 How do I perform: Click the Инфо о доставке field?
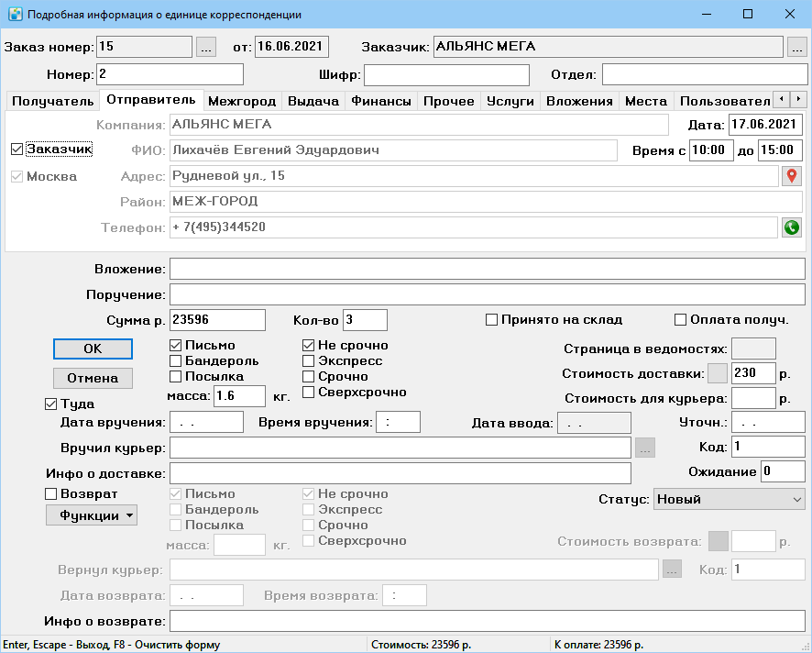tap(401, 473)
